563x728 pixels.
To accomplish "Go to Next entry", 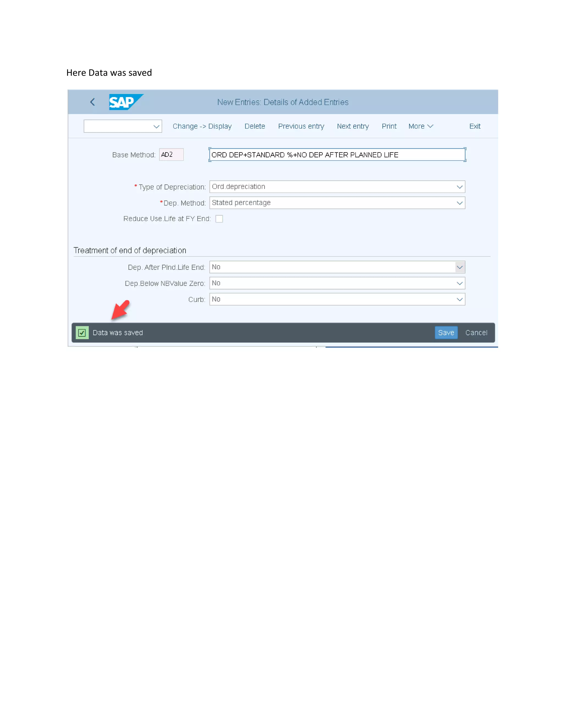I will tap(352, 126).
